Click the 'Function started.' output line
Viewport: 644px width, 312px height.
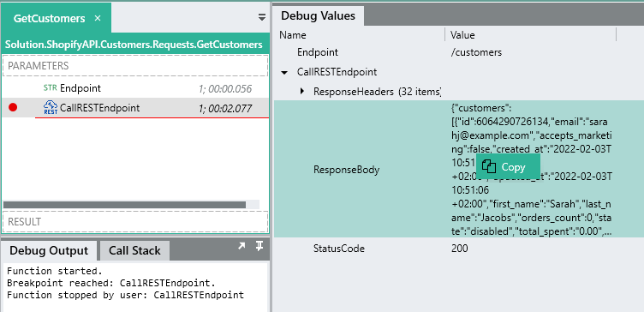coord(55,272)
